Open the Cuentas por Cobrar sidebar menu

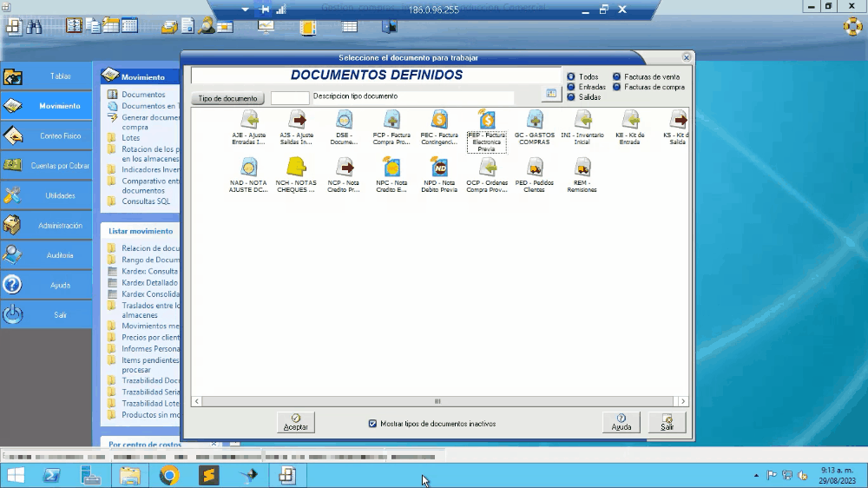tap(47, 166)
